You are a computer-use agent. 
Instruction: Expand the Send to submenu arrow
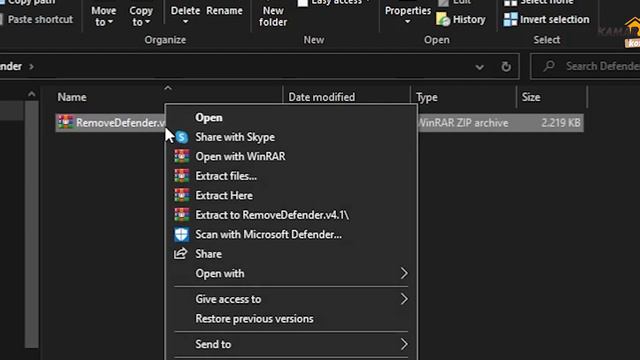pos(404,344)
